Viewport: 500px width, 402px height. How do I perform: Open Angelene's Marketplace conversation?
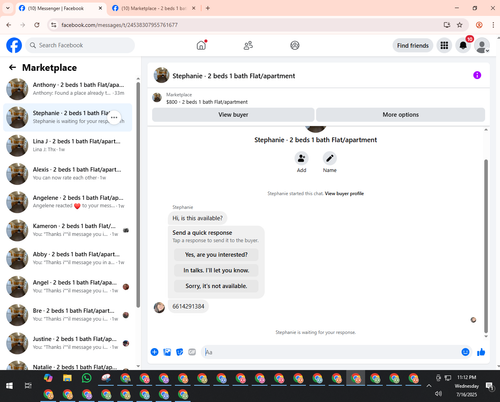(68, 202)
